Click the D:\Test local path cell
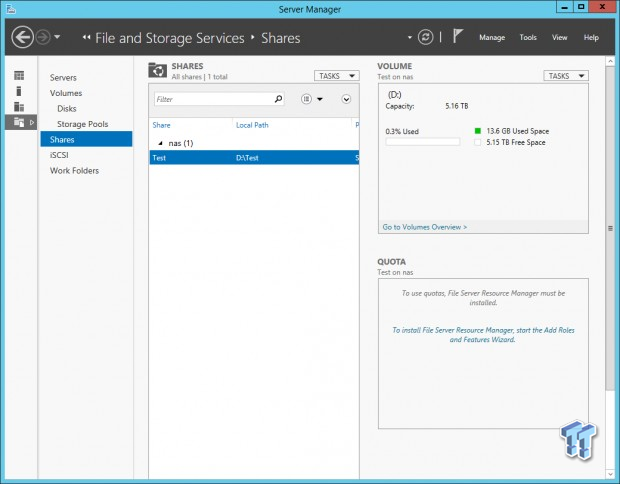 tap(247, 158)
